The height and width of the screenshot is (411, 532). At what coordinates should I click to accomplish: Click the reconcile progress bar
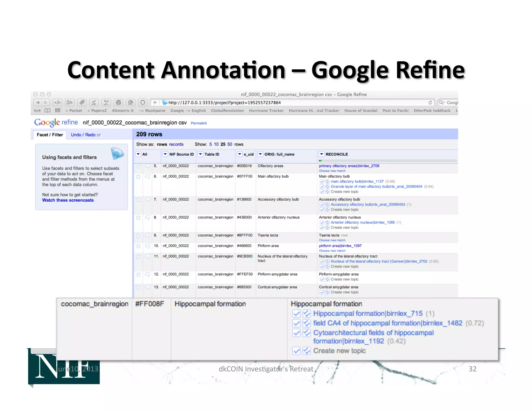(x=388, y=161)
